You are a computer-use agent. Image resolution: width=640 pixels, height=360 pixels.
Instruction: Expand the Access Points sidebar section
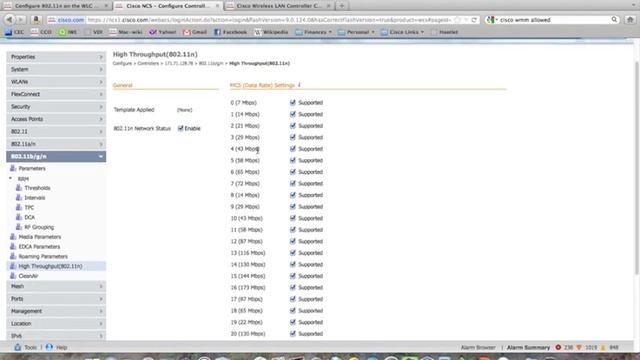(x=56, y=119)
